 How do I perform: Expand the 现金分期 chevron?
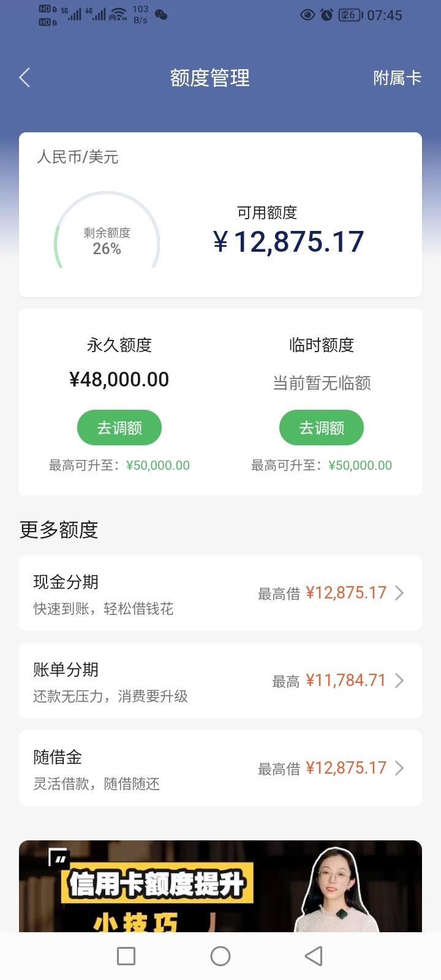point(399,593)
